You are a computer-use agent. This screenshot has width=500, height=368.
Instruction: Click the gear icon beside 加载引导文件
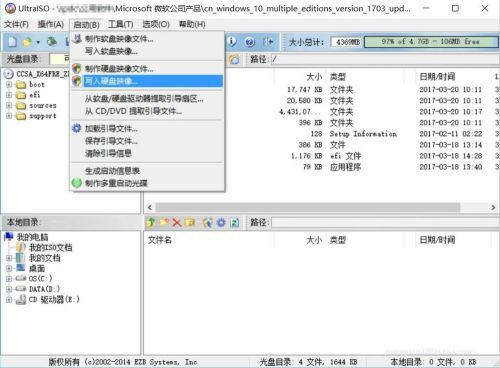(77, 128)
